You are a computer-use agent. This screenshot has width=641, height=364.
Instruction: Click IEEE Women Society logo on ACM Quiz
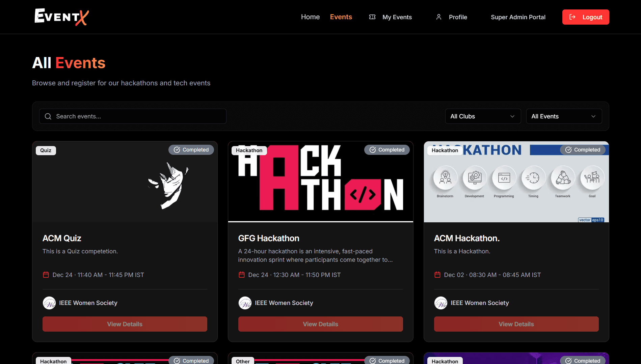(49, 303)
